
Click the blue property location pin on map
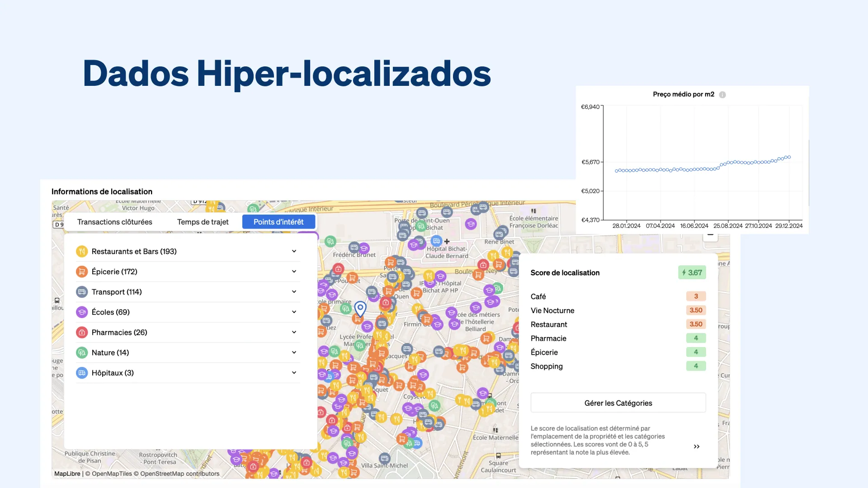pyautogui.click(x=360, y=309)
